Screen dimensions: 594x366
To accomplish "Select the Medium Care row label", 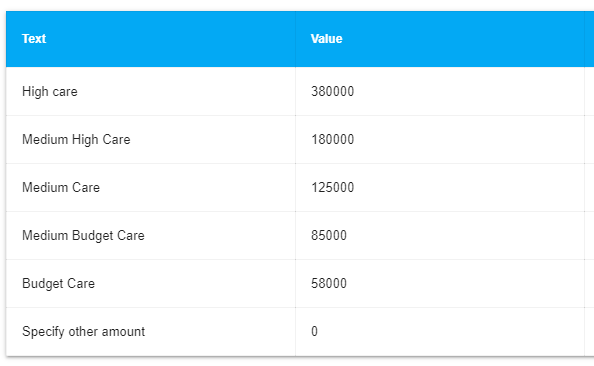I will click(x=61, y=187).
